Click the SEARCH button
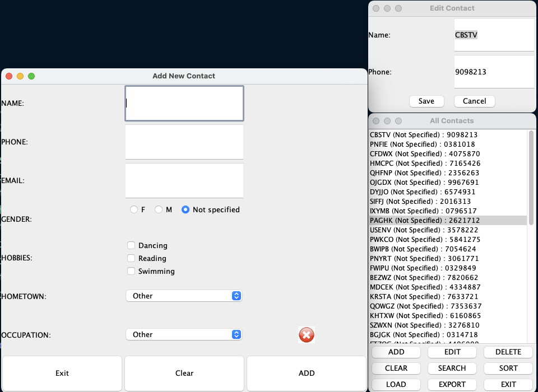The image size is (538, 392). (452, 368)
